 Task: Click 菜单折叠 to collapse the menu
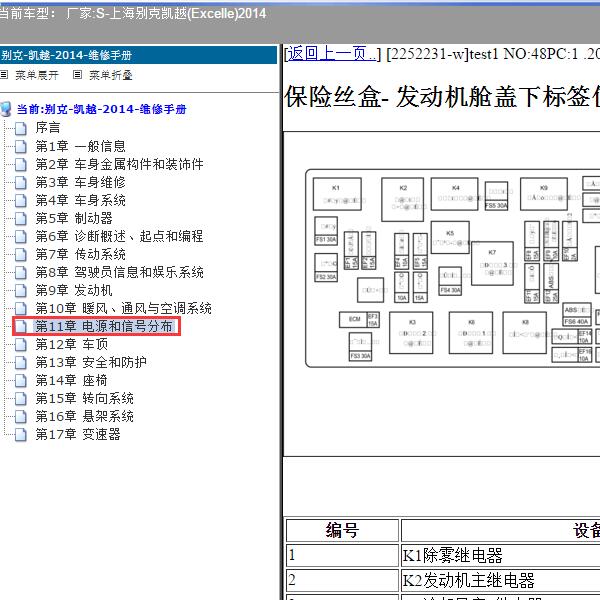pos(111,75)
